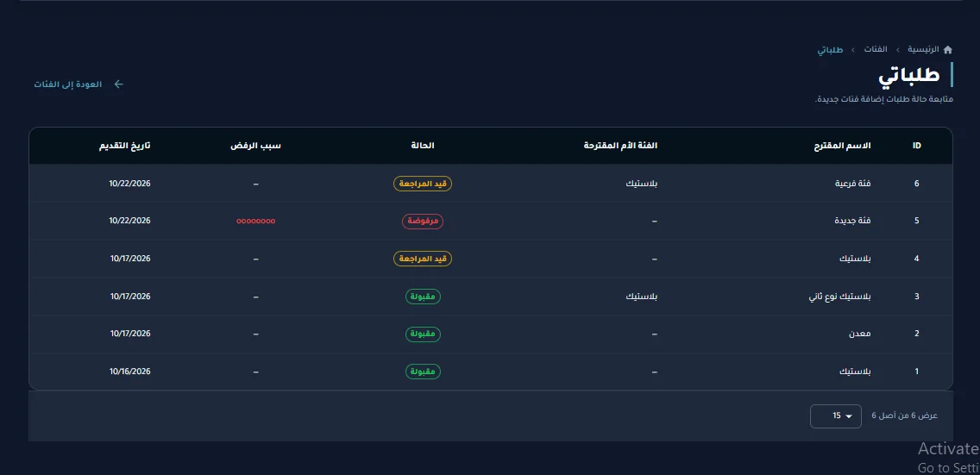Select the name بلاستيك in row 1
Image resolution: width=980 pixels, height=475 pixels.
click(x=855, y=372)
